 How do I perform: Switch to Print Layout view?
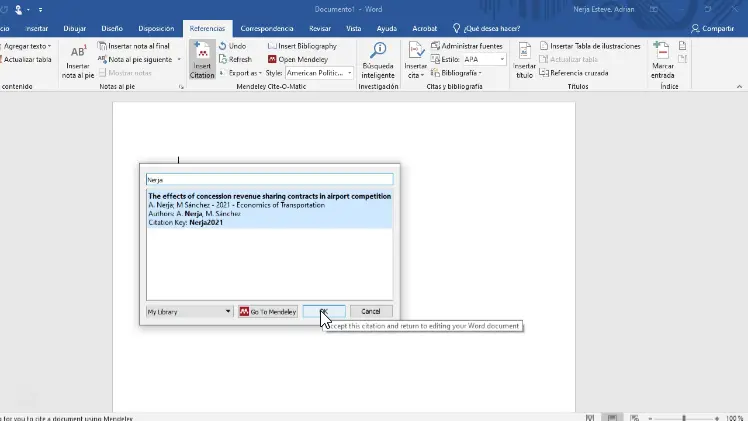pos(612,418)
